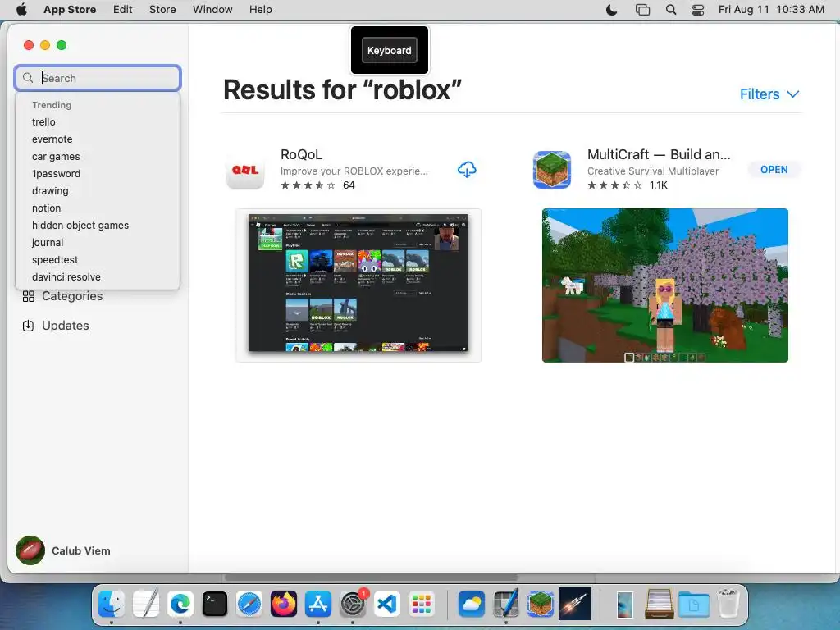Image resolution: width=840 pixels, height=630 pixels.
Task: Click the Calub Viem account name
Action: 81,550
